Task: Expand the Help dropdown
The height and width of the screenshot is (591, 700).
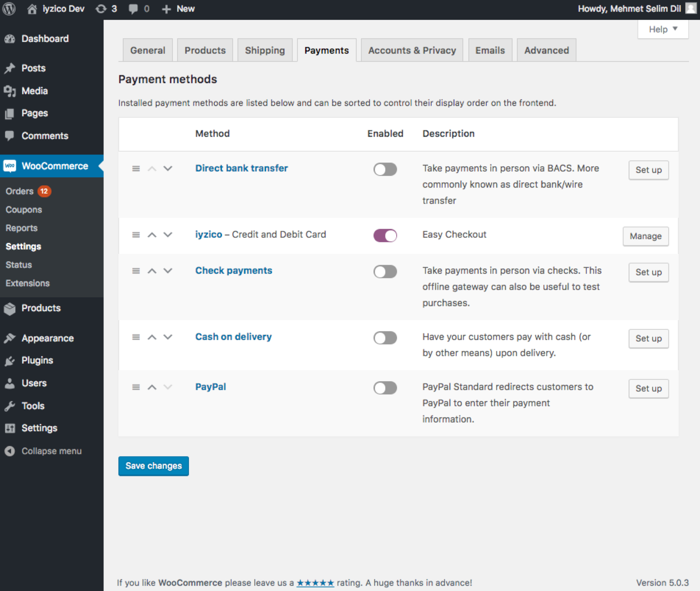Action: click(663, 29)
